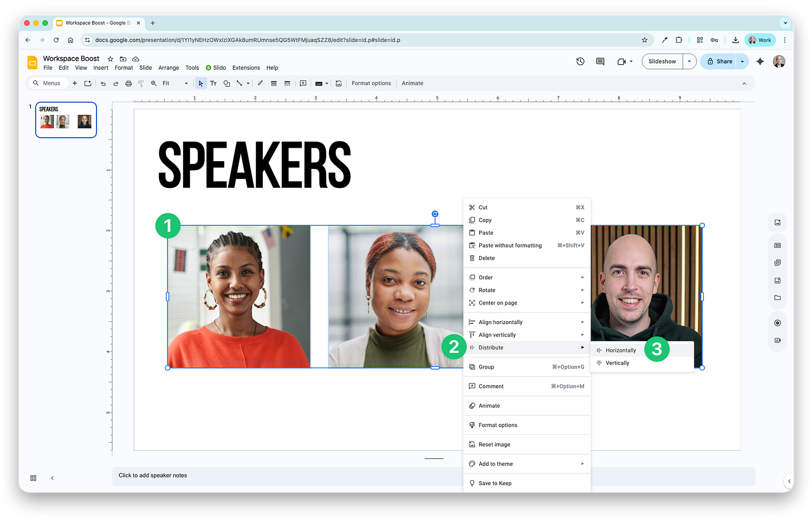Open the mask image dropdown arrow

tap(327, 83)
